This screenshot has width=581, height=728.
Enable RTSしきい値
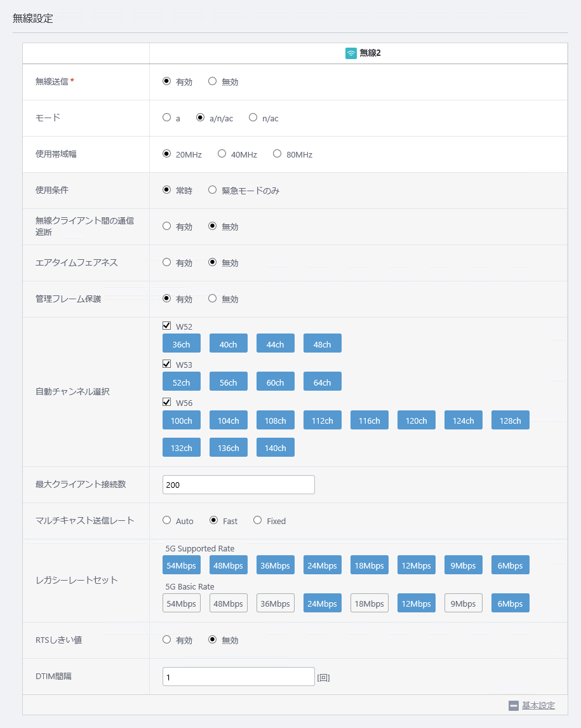click(166, 640)
